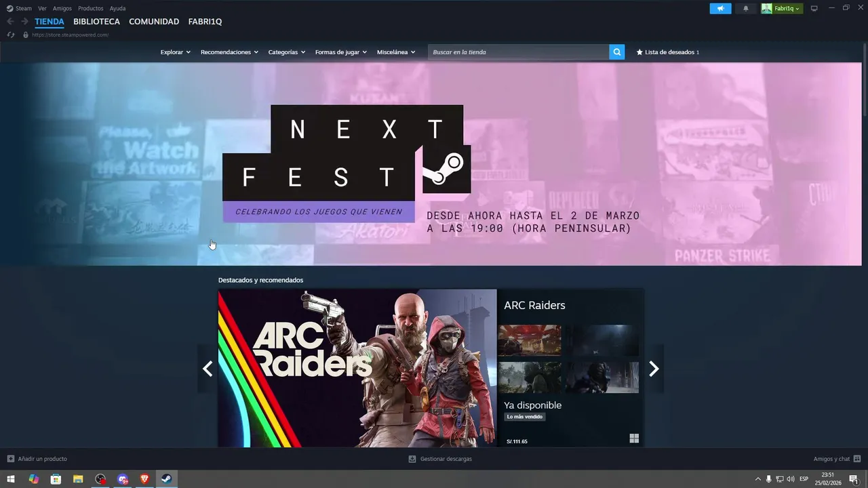The height and width of the screenshot is (488, 868).
Task: Go back with the left navigation arrow
Action: [10, 22]
